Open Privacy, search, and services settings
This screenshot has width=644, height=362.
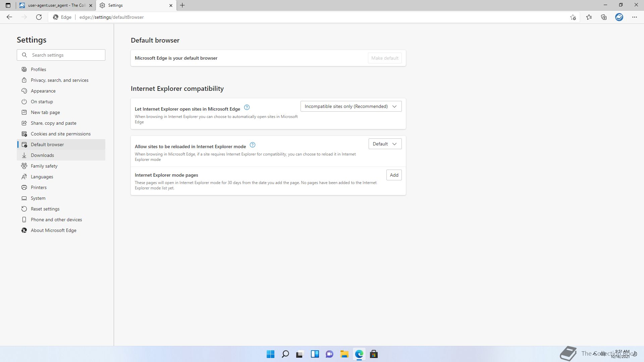pyautogui.click(x=61, y=80)
